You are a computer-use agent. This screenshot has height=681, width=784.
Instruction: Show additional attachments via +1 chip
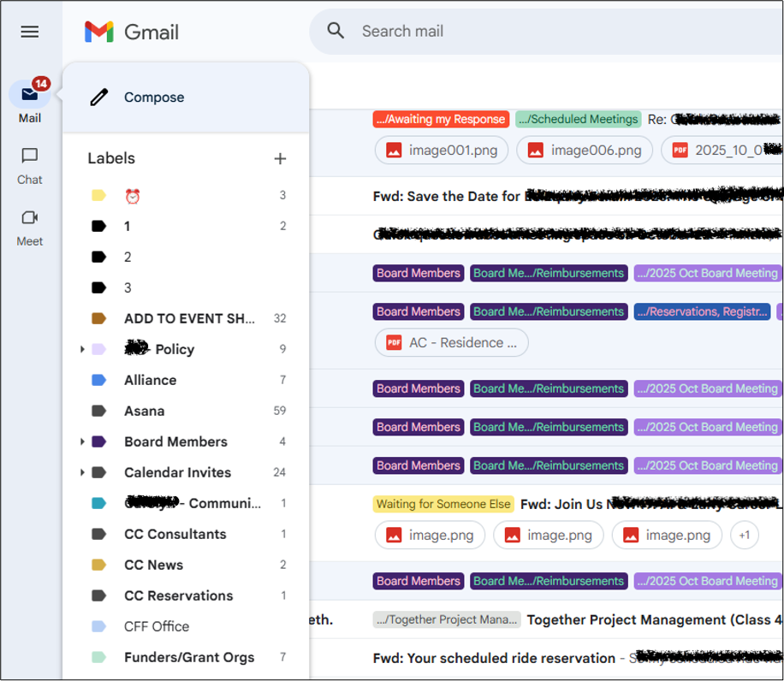click(x=744, y=535)
